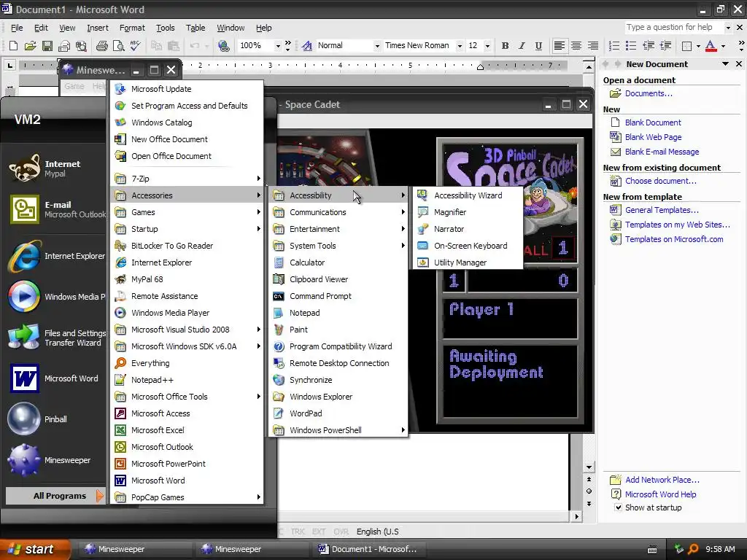Click the Templates on Microsoft.com link
The height and width of the screenshot is (560, 747).
tap(674, 239)
